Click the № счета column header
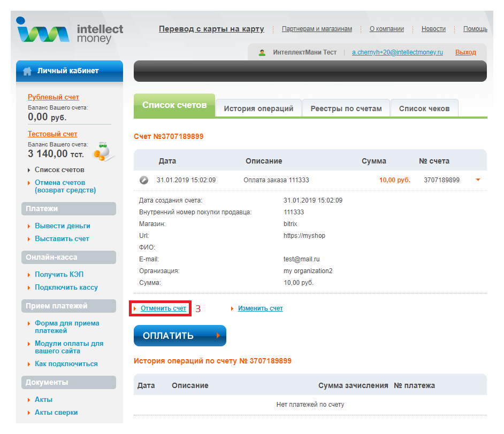Image resolution: width=504 pixels, height=434 pixels. (x=434, y=161)
